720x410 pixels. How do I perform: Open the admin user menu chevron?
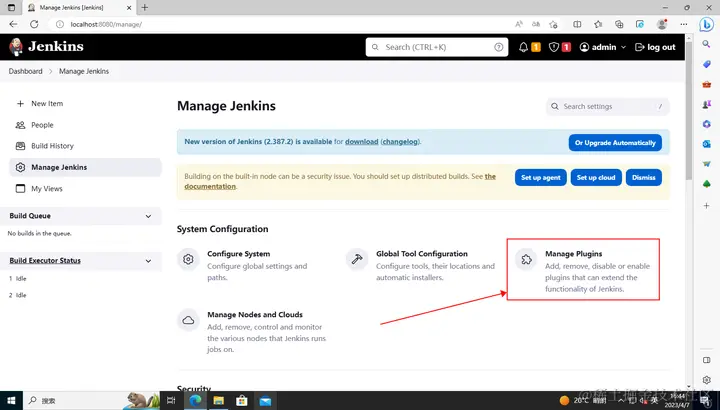tap(623, 47)
